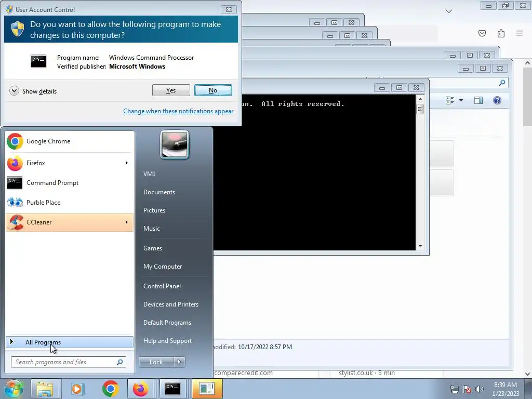Open the VM1 user folder
This screenshot has width=532, height=399.
[x=149, y=174]
